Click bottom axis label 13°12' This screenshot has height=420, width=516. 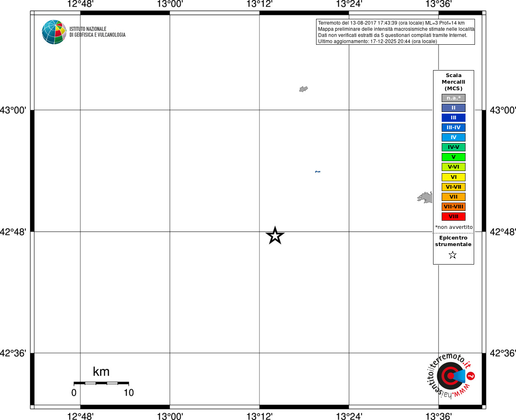[259, 416]
